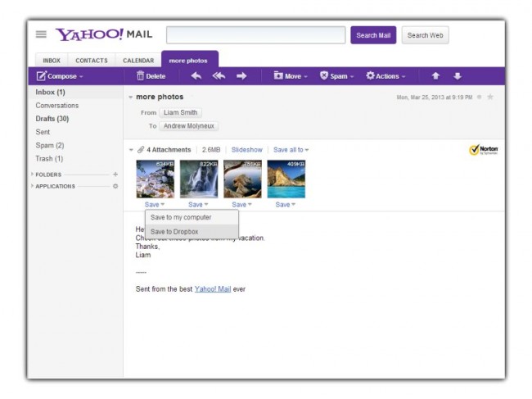Expand the Applications section

(32, 186)
